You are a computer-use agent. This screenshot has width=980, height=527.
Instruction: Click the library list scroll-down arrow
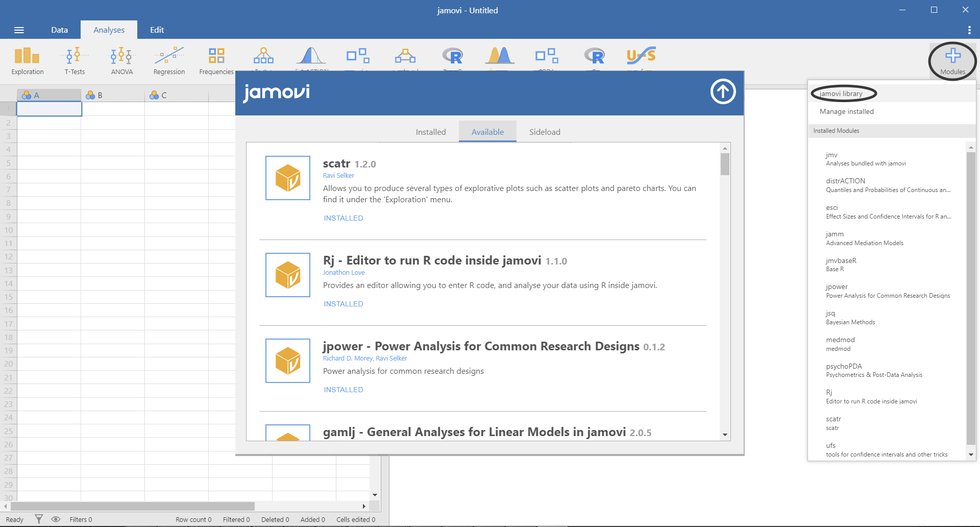coord(725,435)
